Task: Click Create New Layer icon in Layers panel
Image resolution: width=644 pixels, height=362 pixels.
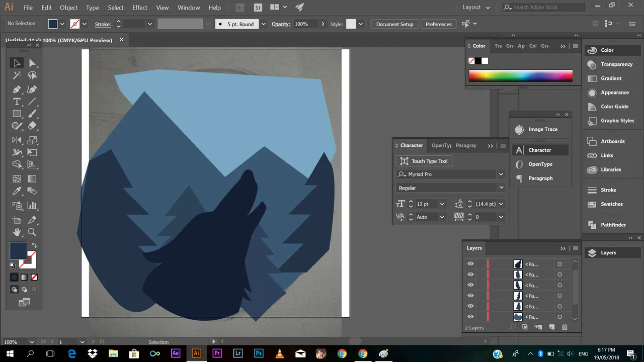Action: [552, 327]
